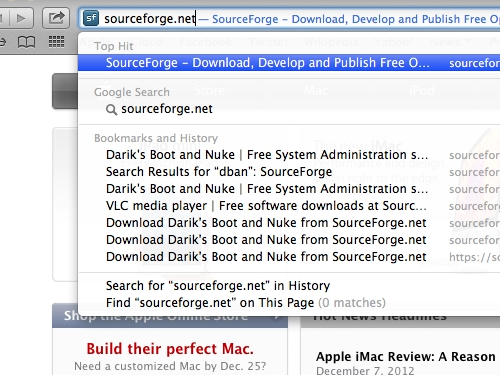
Task: Click Mac tab in Apple navigation
Action: click(316, 90)
